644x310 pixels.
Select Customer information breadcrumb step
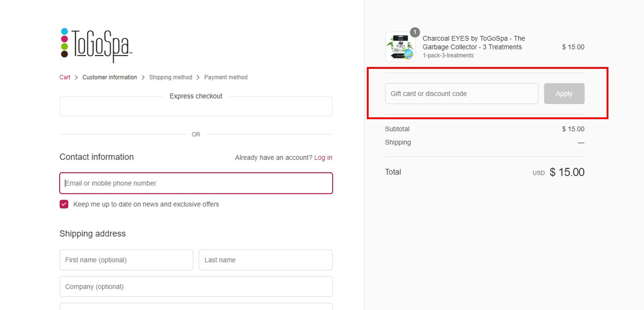pyautogui.click(x=109, y=77)
